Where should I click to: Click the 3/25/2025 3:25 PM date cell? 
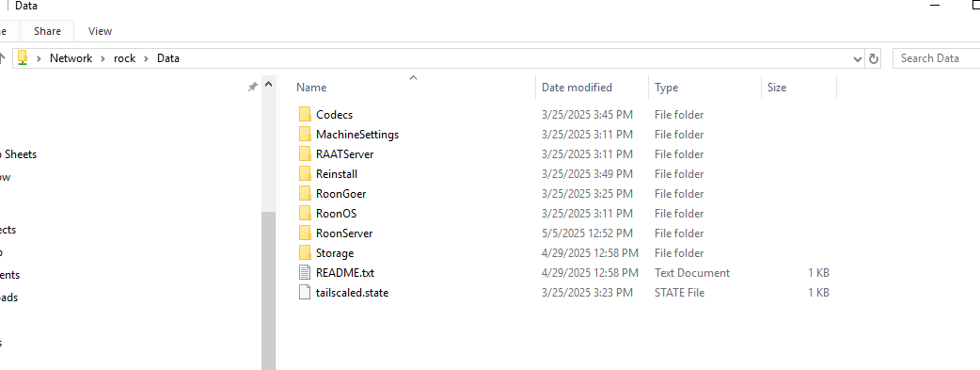587,193
